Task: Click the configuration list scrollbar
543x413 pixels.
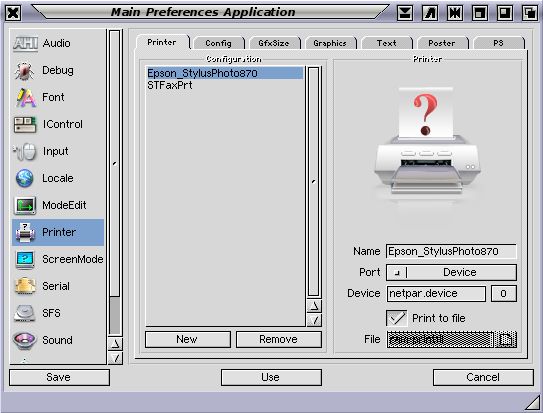Action: coord(314,182)
